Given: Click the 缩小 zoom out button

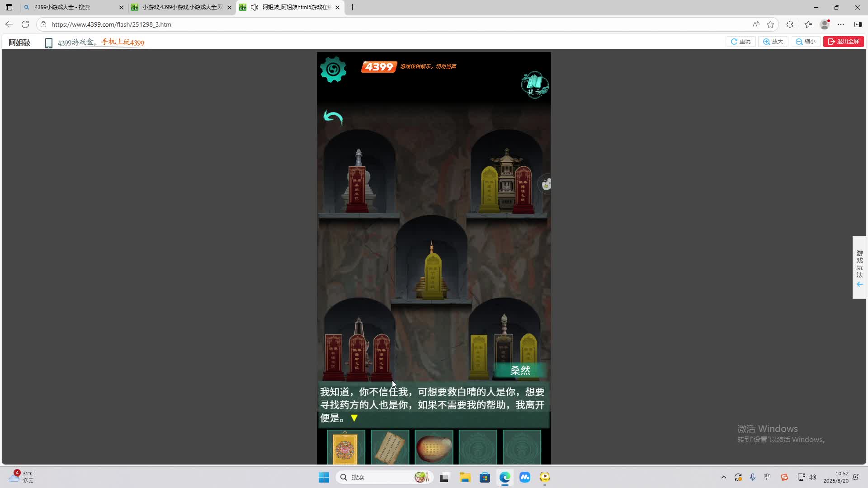Looking at the screenshot, I should 806,42.
